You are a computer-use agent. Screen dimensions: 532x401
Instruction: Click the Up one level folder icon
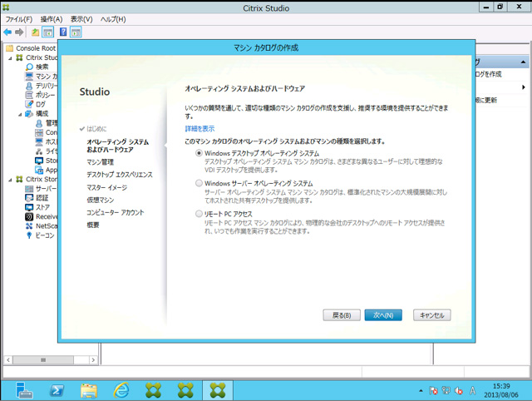pyautogui.click(x=35, y=32)
